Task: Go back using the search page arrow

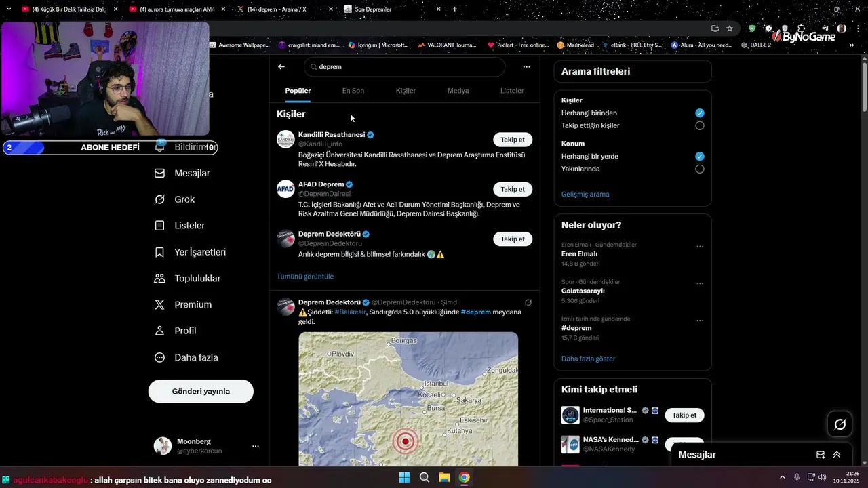Action: pos(281,67)
